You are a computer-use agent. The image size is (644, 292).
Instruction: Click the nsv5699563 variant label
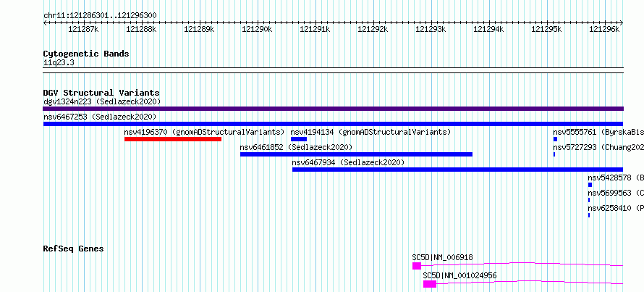(616, 193)
